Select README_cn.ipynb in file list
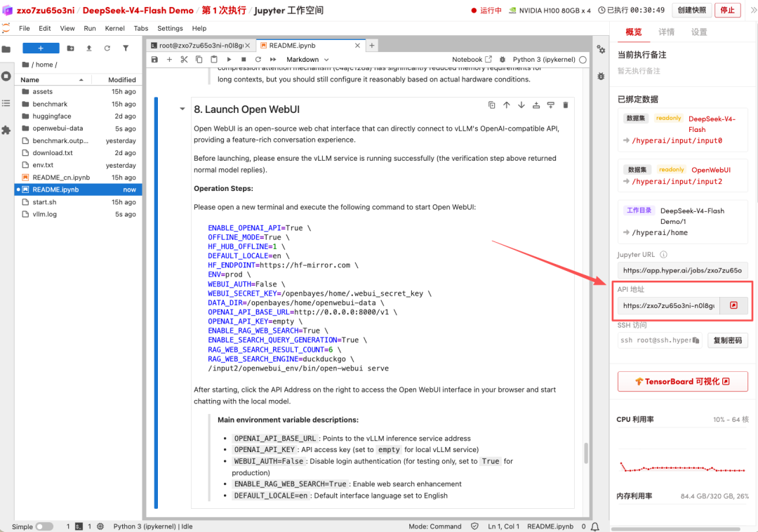Image resolution: width=758 pixels, height=532 pixels. [x=79, y=178]
